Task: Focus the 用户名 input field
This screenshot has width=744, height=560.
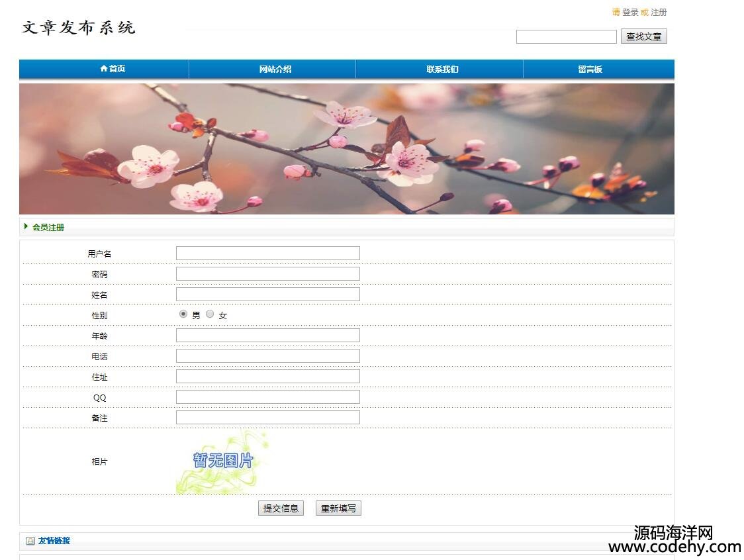Action: (268, 253)
